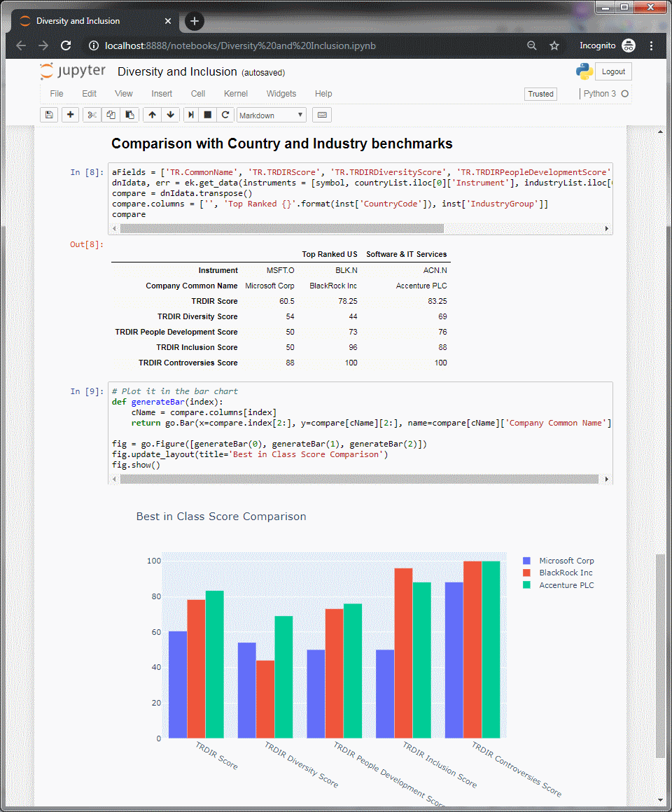
Task: Click the page vertical scrollbar thumb
Action: (660, 656)
